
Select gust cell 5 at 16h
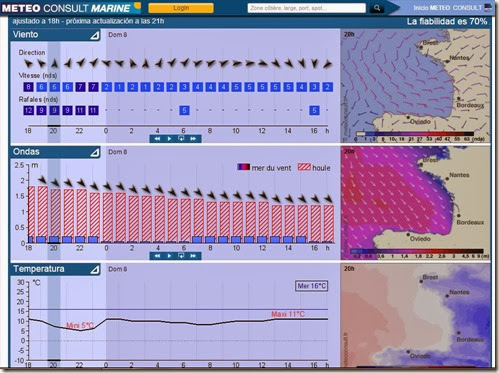click(314, 110)
